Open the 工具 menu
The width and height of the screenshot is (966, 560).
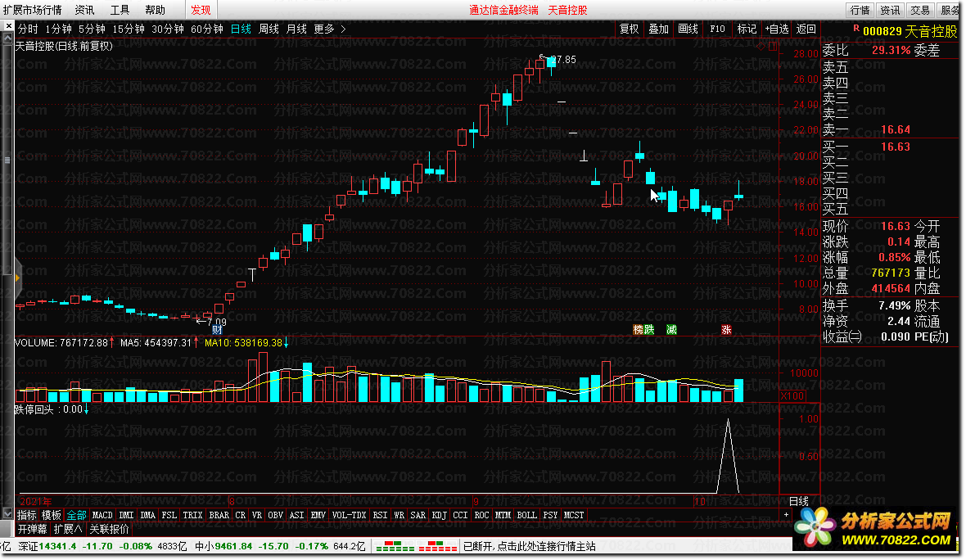click(120, 10)
